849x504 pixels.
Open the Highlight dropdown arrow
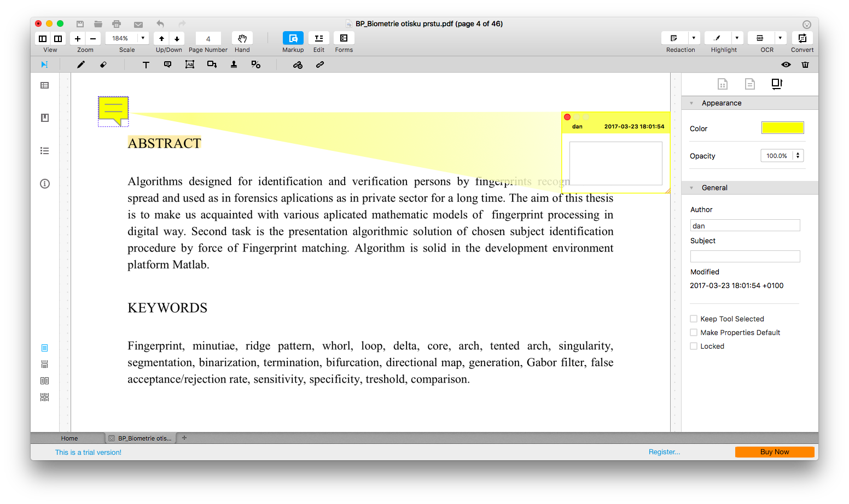tap(737, 38)
